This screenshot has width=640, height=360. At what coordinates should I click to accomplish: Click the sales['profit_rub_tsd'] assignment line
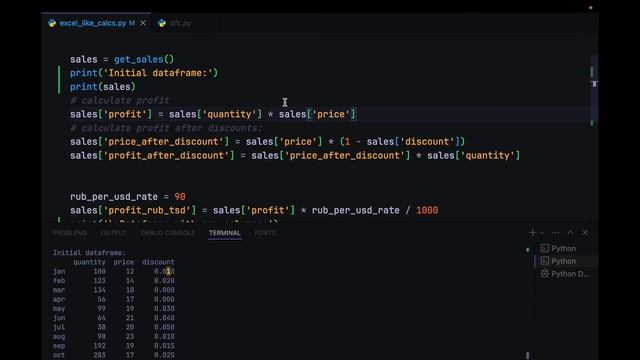pyautogui.click(x=254, y=210)
